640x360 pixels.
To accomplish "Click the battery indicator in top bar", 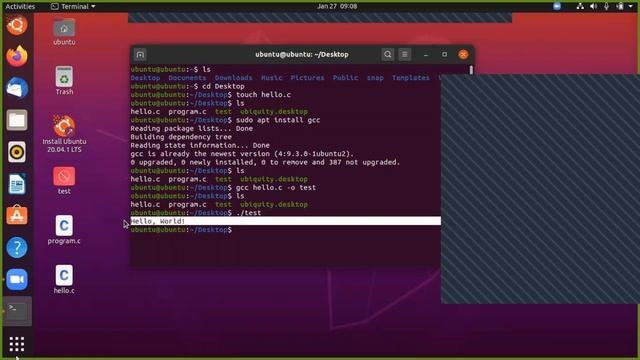I will 620,6.
